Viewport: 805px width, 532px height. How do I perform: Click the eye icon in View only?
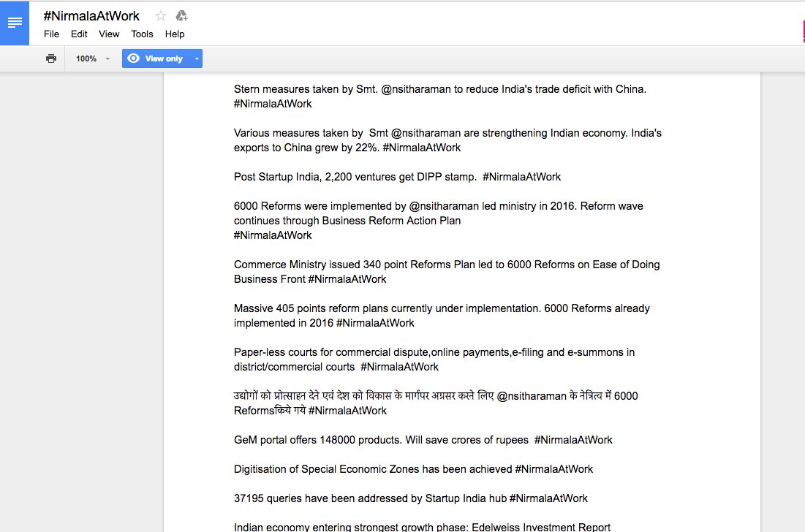tap(134, 58)
